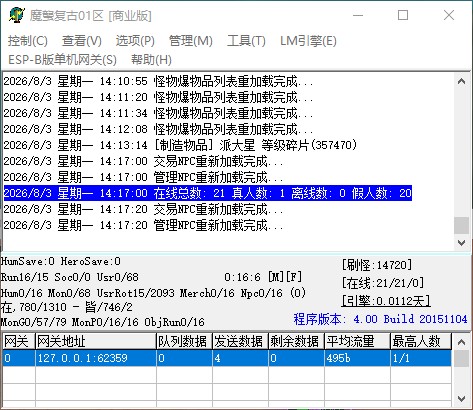This screenshot has width=473, height=410.
Task: Click the log pane scrollbar thumb
Action: pos(462,225)
